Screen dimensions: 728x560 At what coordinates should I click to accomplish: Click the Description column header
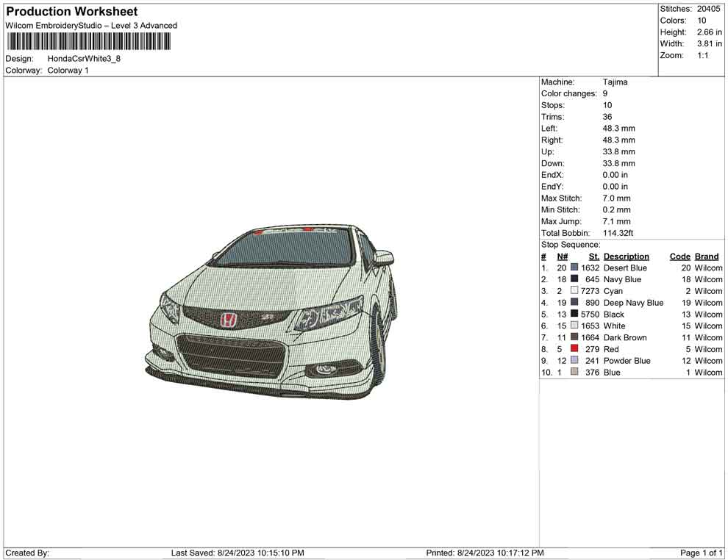pyautogui.click(x=627, y=256)
